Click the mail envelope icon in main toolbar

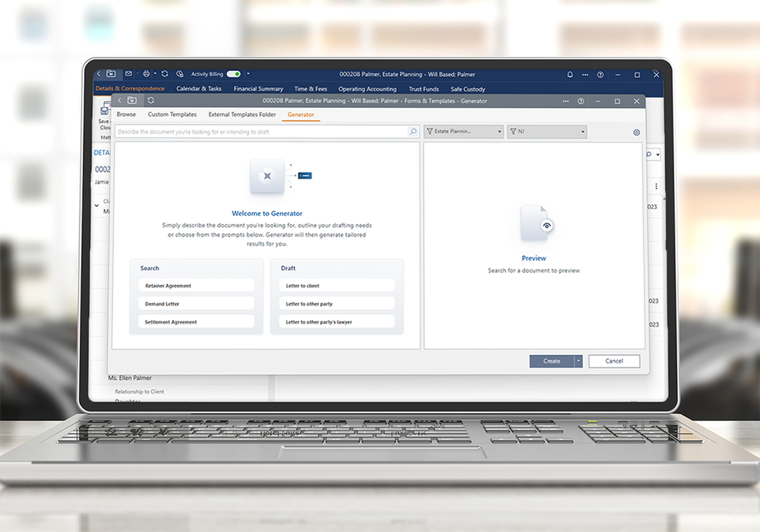click(x=129, y=74)
